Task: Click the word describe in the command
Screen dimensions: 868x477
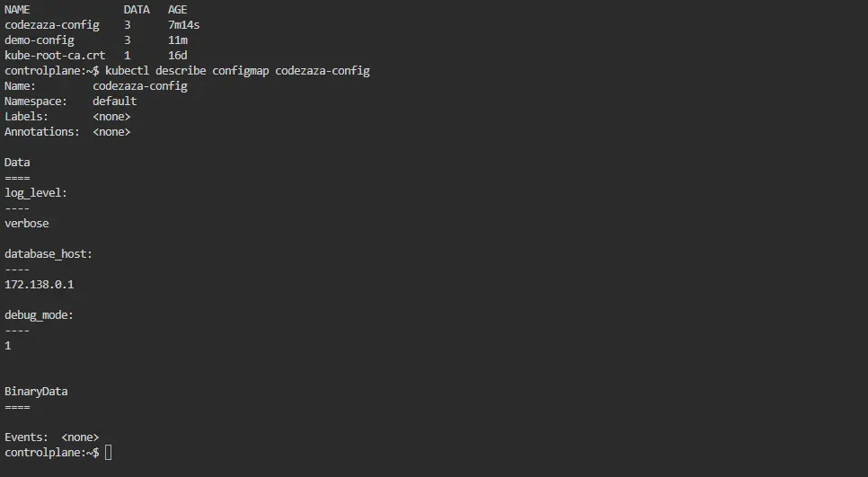Action: pyautogui.click(x=181, y=71)
